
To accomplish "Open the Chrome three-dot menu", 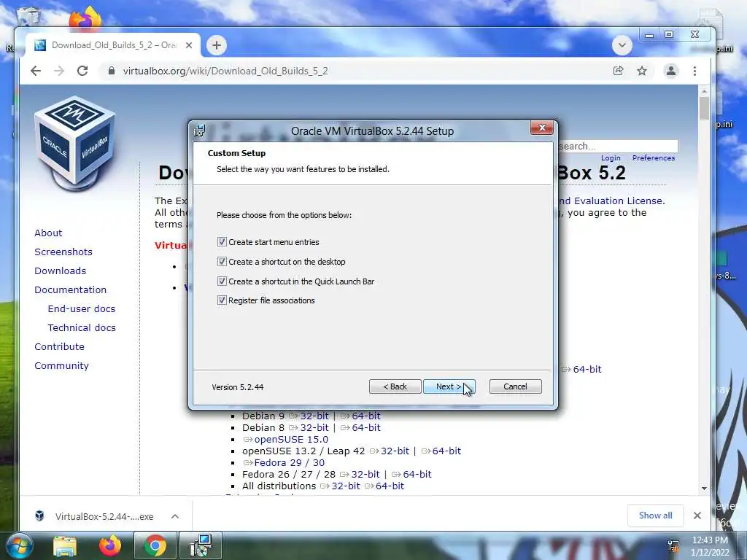I will click(694, 71).
